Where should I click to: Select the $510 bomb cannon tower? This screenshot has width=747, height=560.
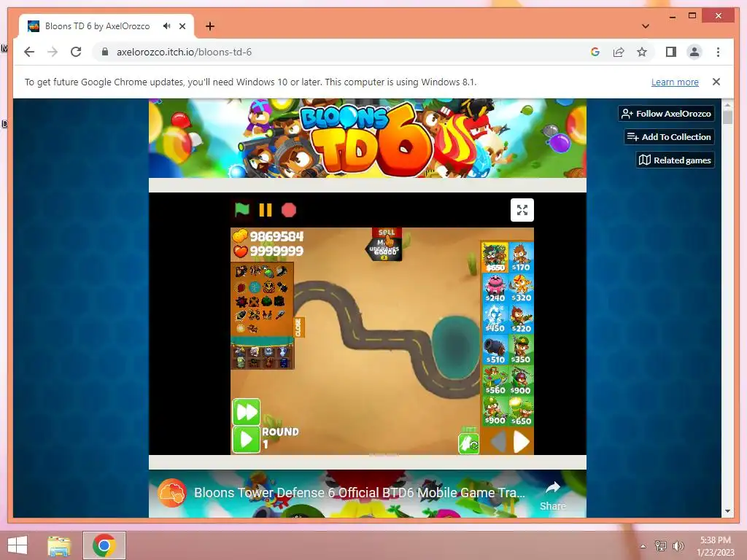point(495,349)
